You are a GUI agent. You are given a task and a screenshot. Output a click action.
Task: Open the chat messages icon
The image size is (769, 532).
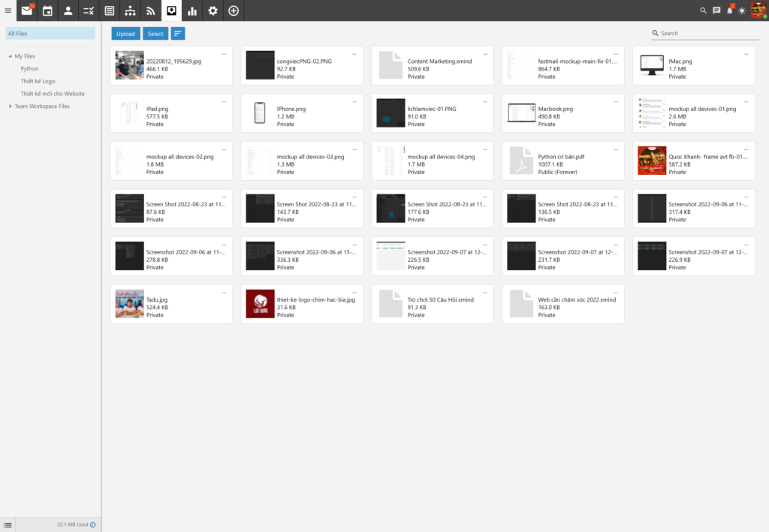click(x=716, y=11)
